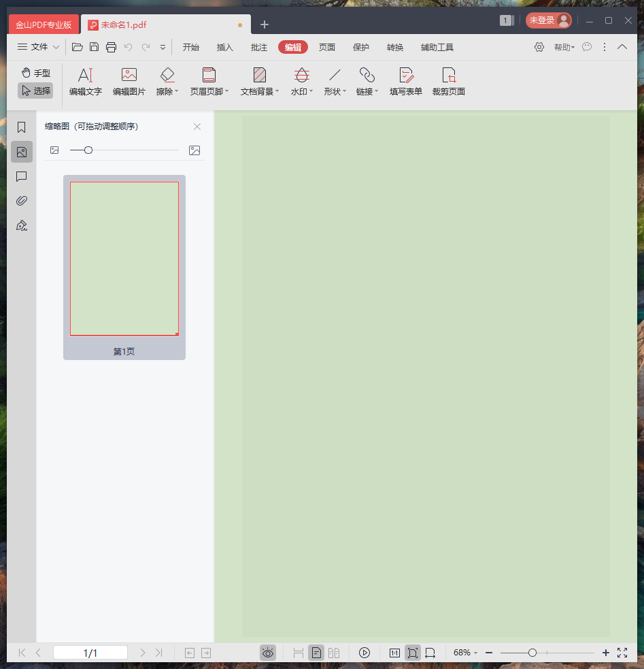The width and height of the screenshot is (644, 669).
Task: Select the 第1页 page thumbnail
Action: pyautogui.click(x=124, y=259)
